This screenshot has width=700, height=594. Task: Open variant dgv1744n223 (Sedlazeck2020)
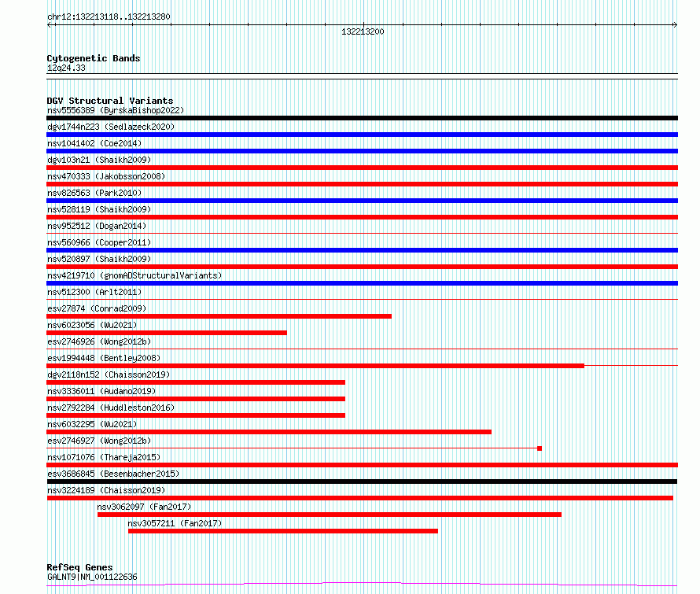point(111,127)
